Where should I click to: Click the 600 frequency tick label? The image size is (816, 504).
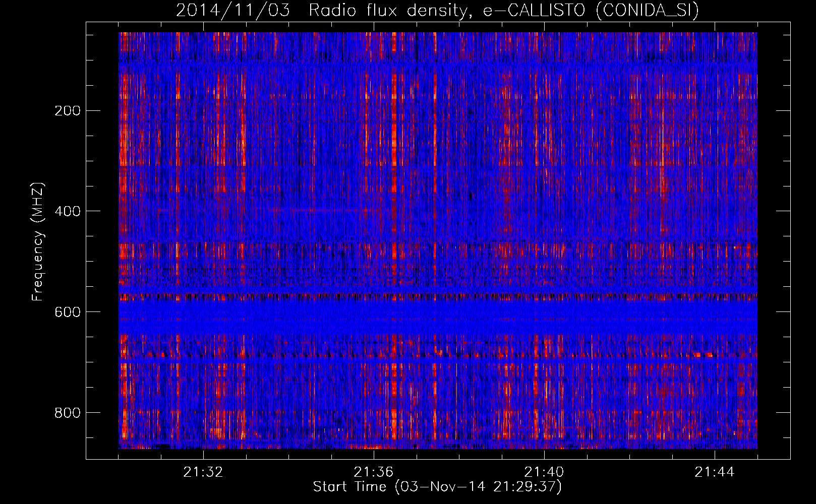[x=68, y=312]
